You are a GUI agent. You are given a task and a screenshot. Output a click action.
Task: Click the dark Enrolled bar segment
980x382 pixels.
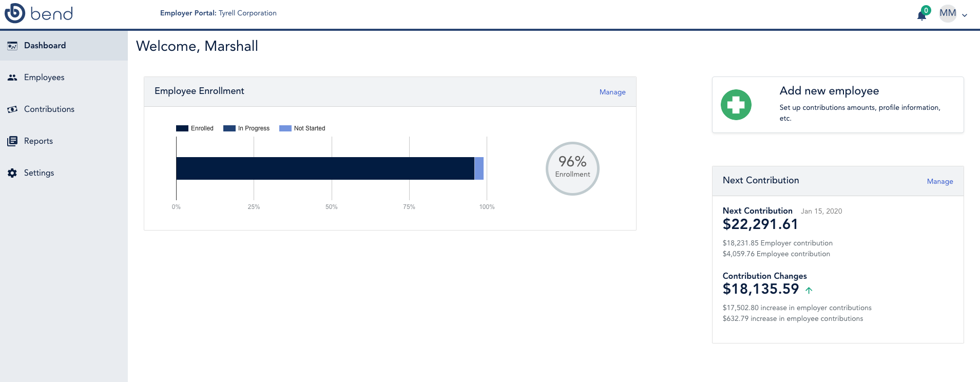[325, 168]
